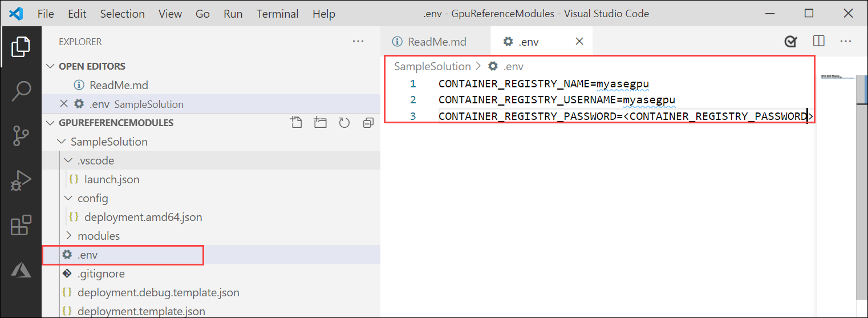The width and height of the screenshot is (868, 318).
Task: Open deployment.amd64.json file
Action: 143,217
